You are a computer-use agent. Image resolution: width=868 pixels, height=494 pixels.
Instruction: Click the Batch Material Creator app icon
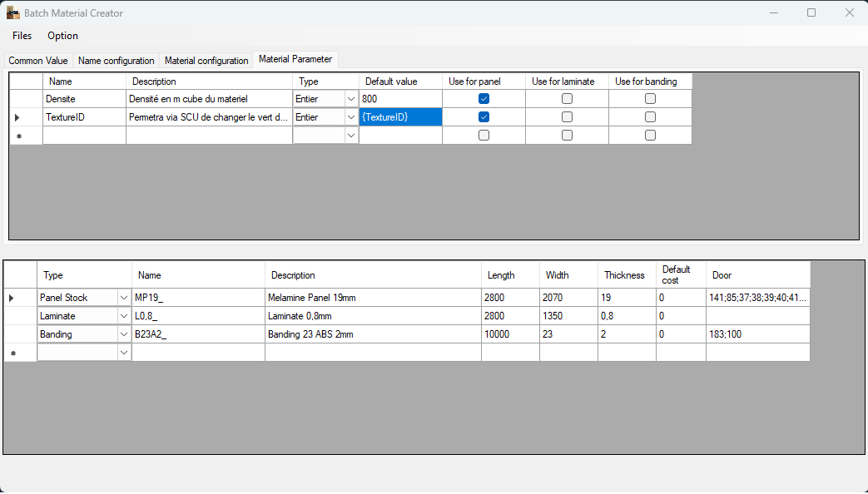12,12
